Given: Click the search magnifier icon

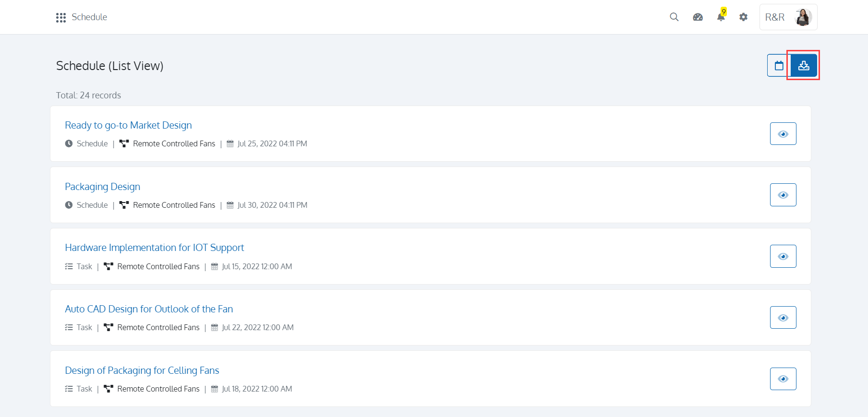Looking at the screenshot, I should pos(674,17).
